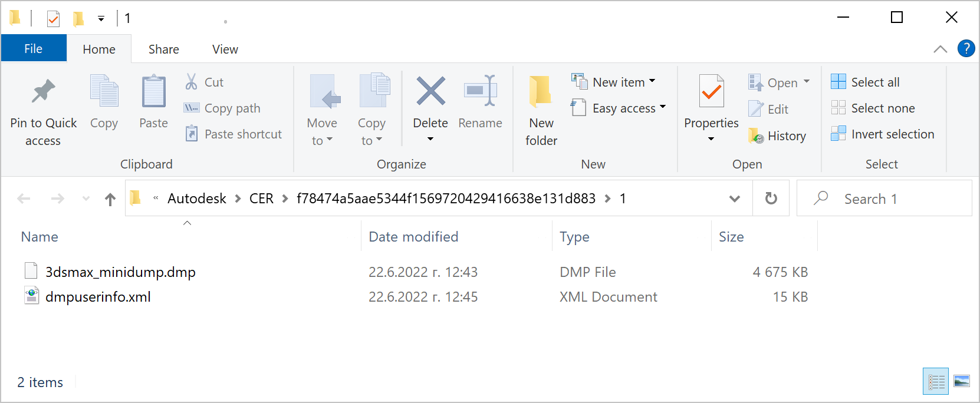
Task: Select all items in the folder
Action: 864,82
